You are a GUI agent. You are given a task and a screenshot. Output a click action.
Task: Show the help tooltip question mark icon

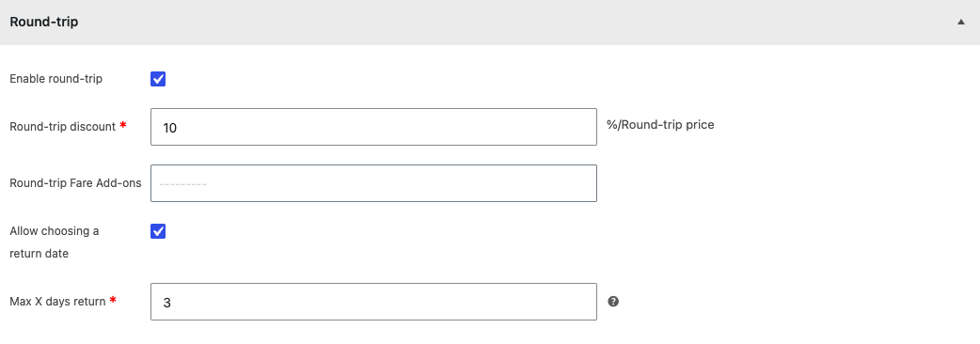614,302
